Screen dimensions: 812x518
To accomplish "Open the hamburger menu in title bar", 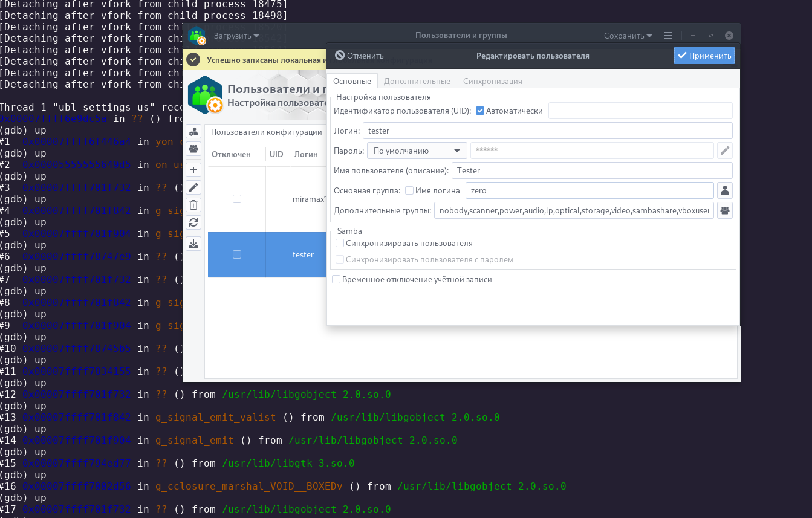I will click(x=667, y=36).
